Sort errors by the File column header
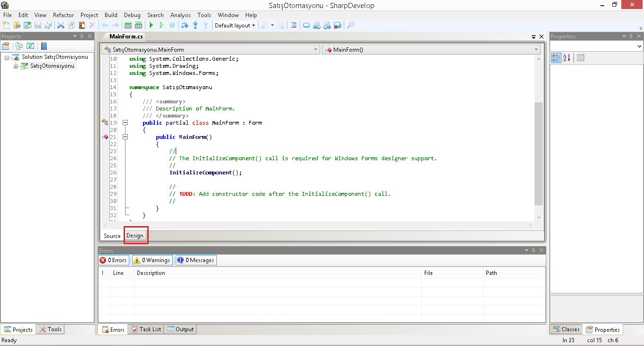644x346 pixels. [x=452, y=273]
